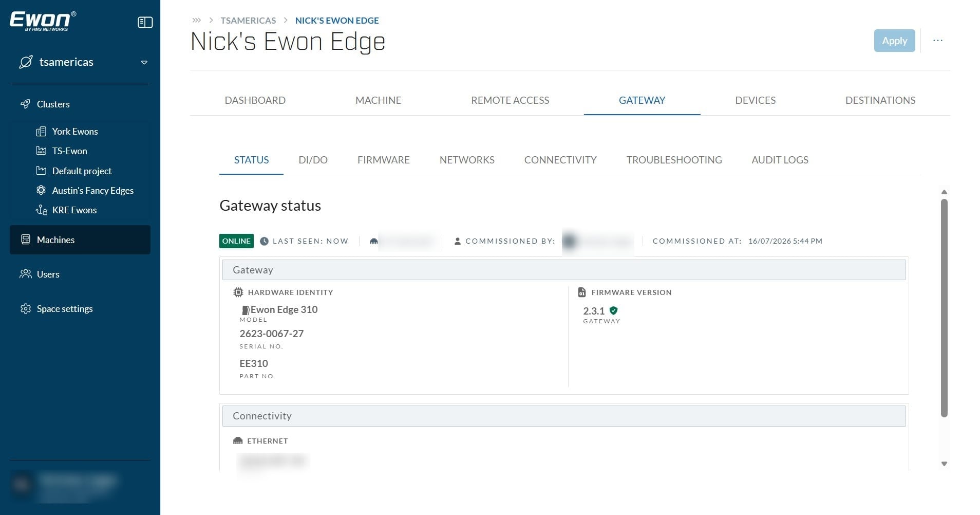Click the TS-Ewon factory icon

coord(41,151)
